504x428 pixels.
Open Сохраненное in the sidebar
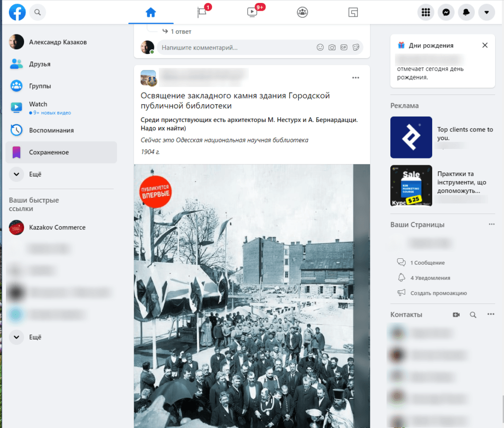[62, 153]
